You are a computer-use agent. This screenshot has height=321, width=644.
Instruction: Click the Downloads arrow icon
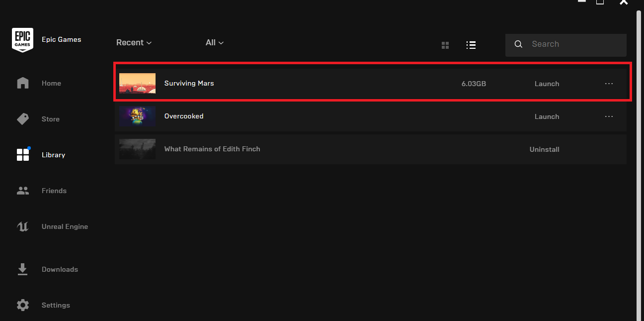23,269
